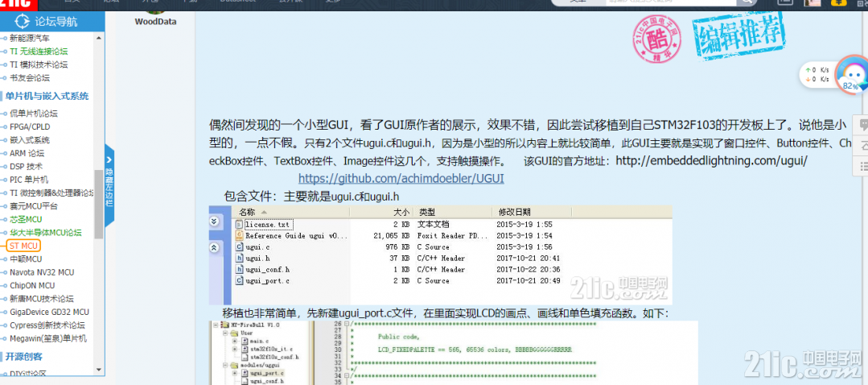The width and height of the screenshot is (868, 385).
Task: Click the network speed 0 K/s widget
Action: (817, 75)
